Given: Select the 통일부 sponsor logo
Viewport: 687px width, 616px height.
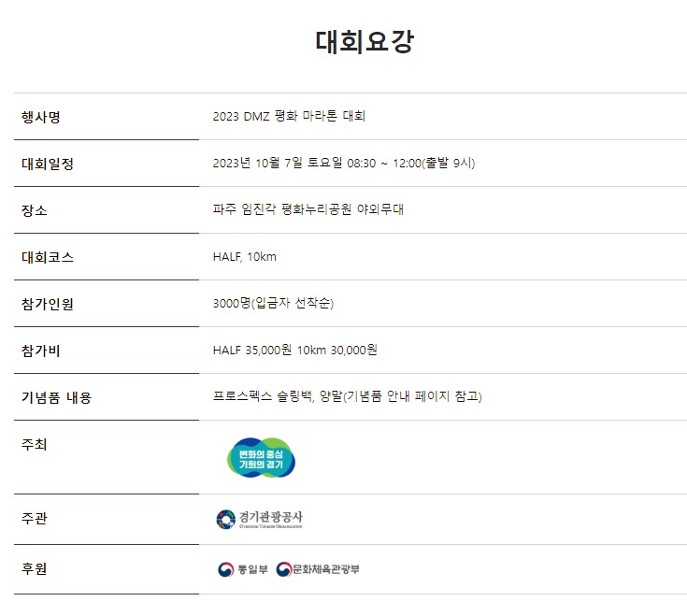Looking at the screenshot, I should (x=243, y=569).
